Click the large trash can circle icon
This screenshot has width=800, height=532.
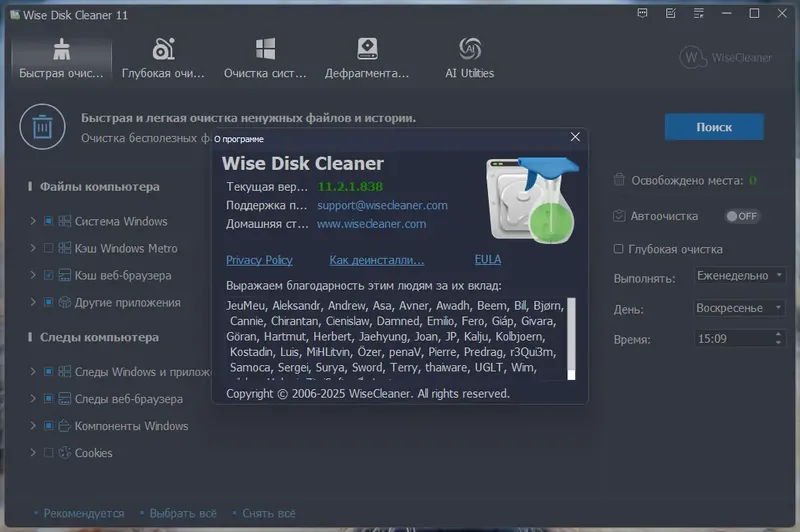42,126
